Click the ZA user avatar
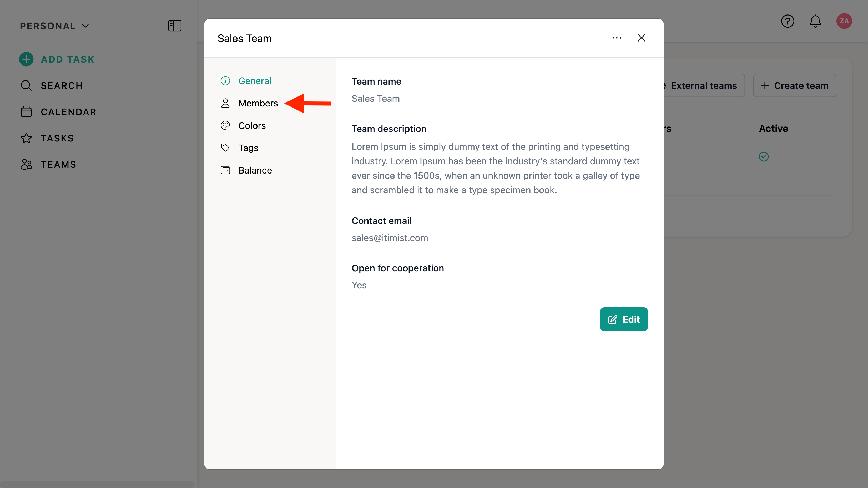This screenshot has width=868, height=488. coord(844,21)
